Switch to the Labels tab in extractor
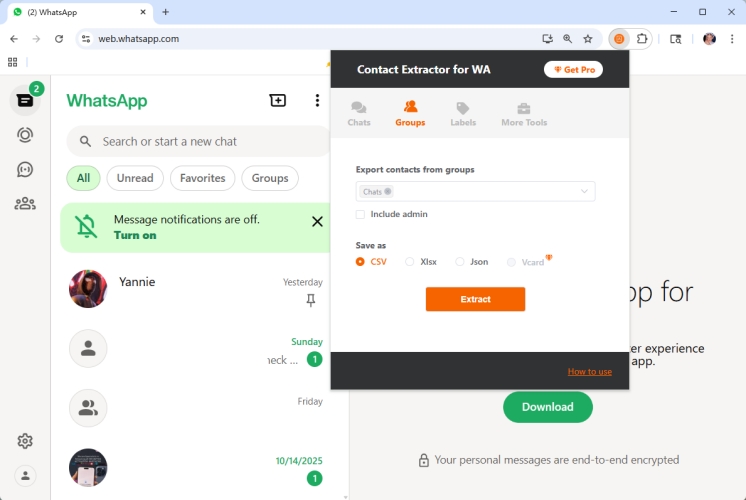746x500 pixels. (463, 114)
